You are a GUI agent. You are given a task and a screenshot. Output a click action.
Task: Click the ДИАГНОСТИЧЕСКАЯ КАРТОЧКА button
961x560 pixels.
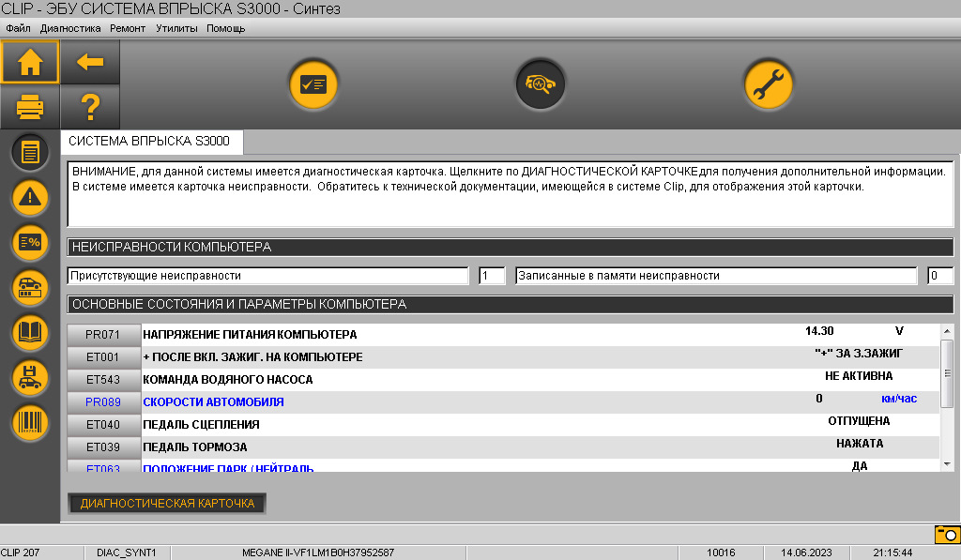point(167,503)
